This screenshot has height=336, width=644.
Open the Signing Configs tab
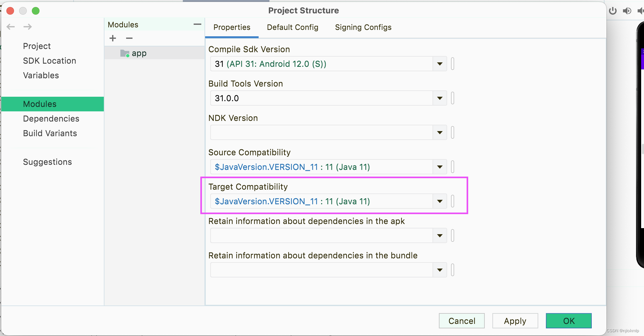(363, 27)
